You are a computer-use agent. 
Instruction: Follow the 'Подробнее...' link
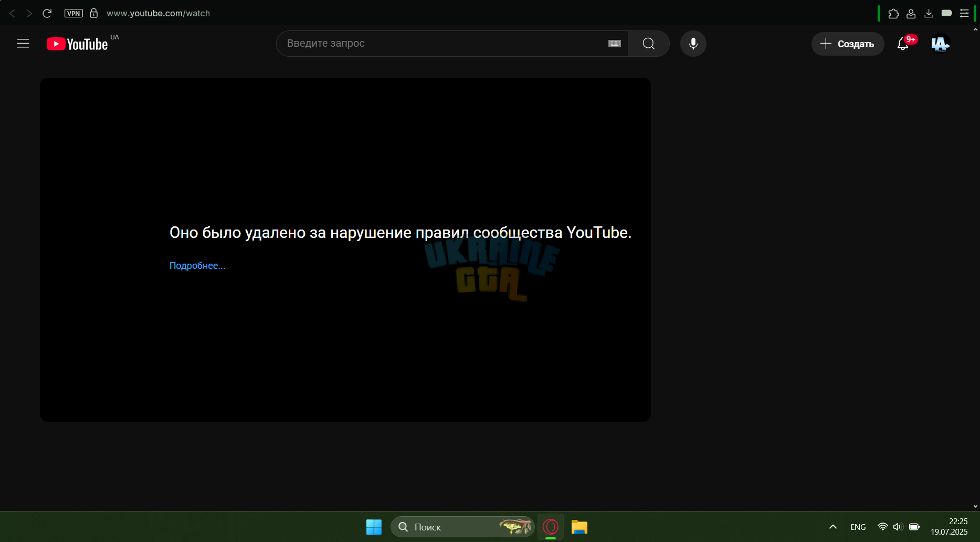[197, 266]
